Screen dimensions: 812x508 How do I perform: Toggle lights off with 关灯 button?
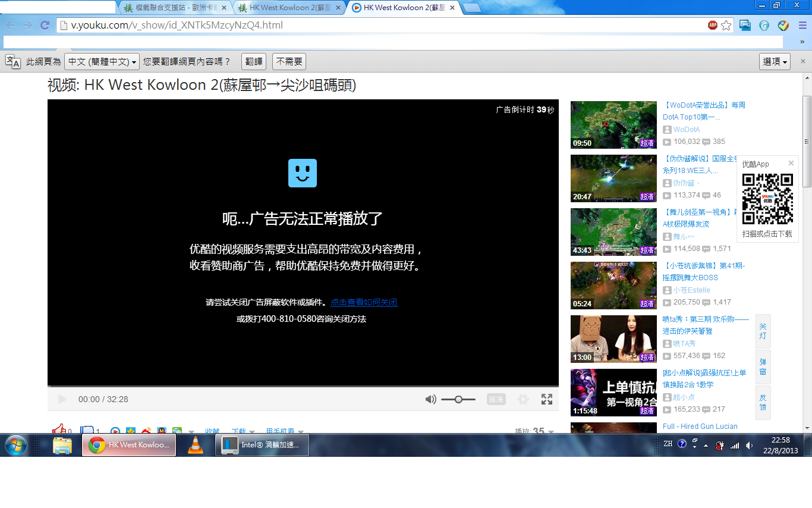pyautogui.click(x=763, y=331)
